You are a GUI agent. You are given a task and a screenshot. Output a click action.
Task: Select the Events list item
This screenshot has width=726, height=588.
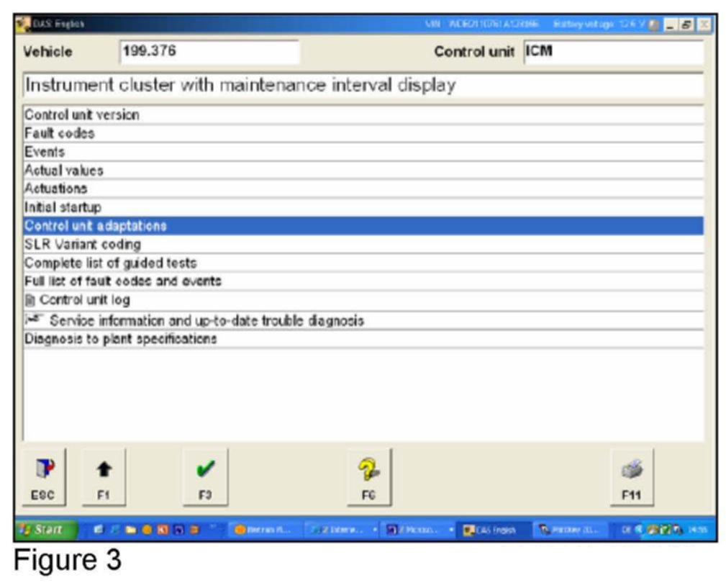click(x=45, y=152)
